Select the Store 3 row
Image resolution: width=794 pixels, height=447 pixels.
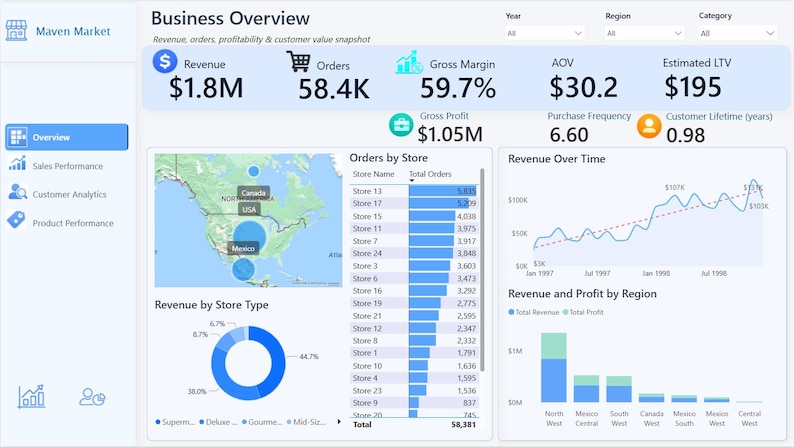pyautogui.click(x=414, y=266)
